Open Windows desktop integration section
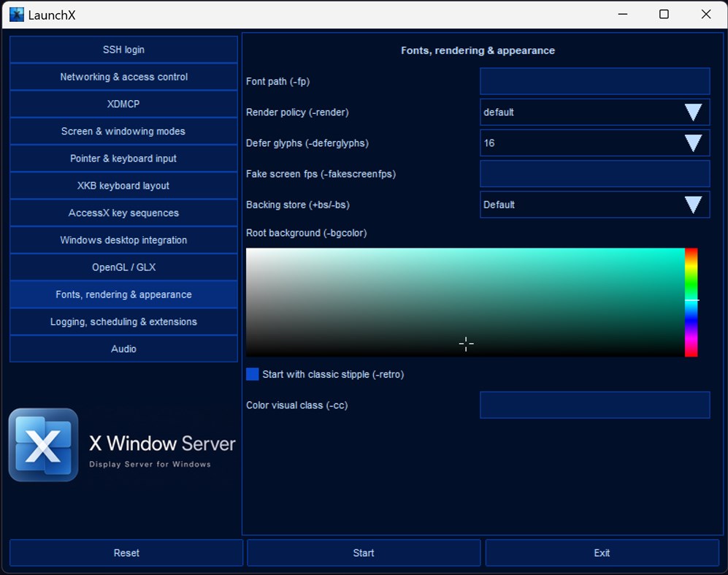This screenshot has height=575, width=728. [123, 240]
